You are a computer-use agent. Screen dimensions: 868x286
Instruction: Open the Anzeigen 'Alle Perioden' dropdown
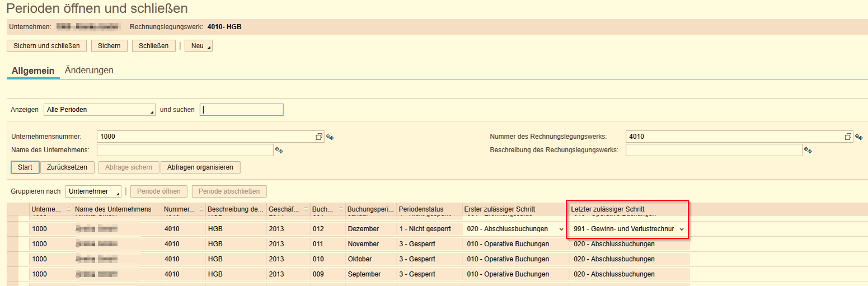click(x=100, y=110)
